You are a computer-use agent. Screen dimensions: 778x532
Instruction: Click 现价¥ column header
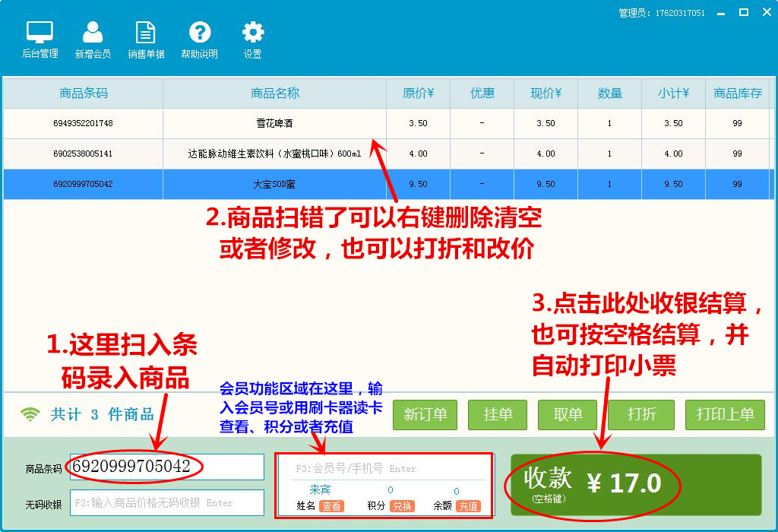point(546,93)
